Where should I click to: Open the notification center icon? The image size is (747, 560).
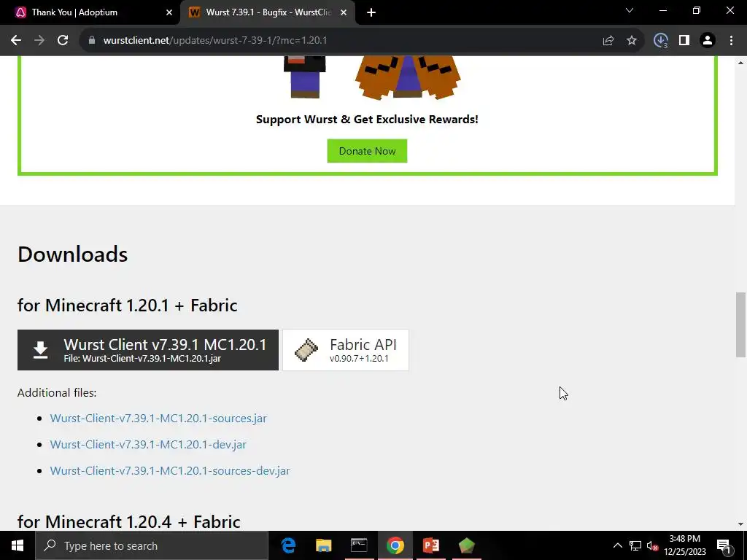(x=724, y=545)
